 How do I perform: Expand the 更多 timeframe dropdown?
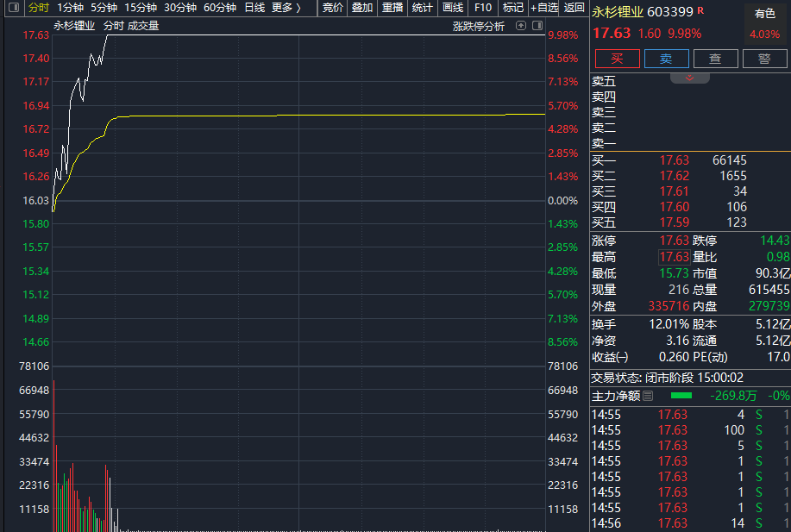[x=286, y=8]
